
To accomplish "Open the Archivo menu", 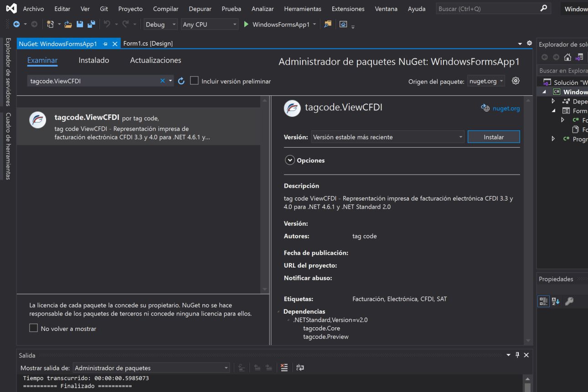I will [x=34, y=9].
